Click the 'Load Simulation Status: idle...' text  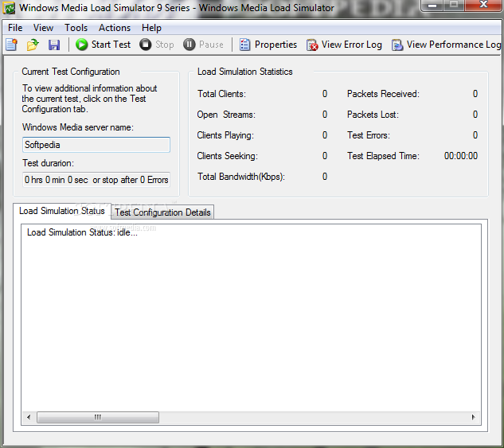click(x=82, y=232)
